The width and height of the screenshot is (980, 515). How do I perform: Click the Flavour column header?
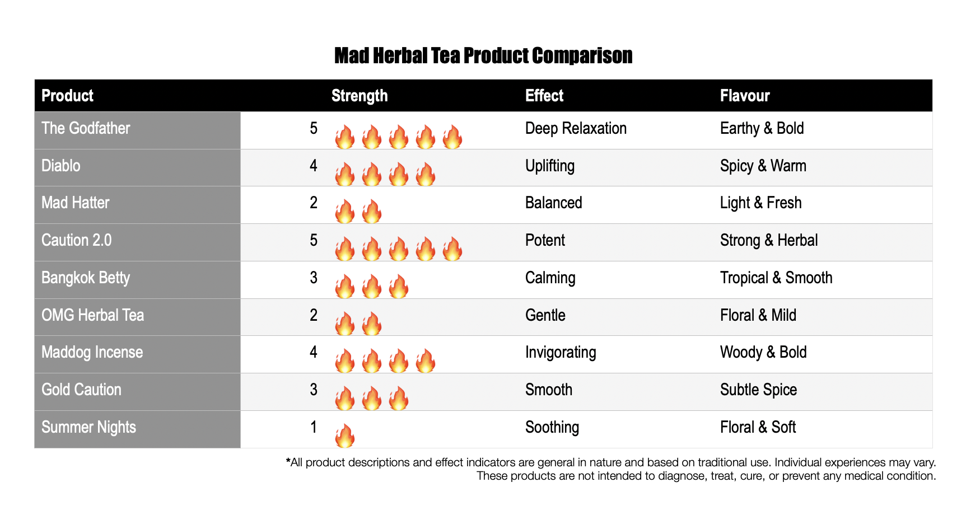coord(745,96)
